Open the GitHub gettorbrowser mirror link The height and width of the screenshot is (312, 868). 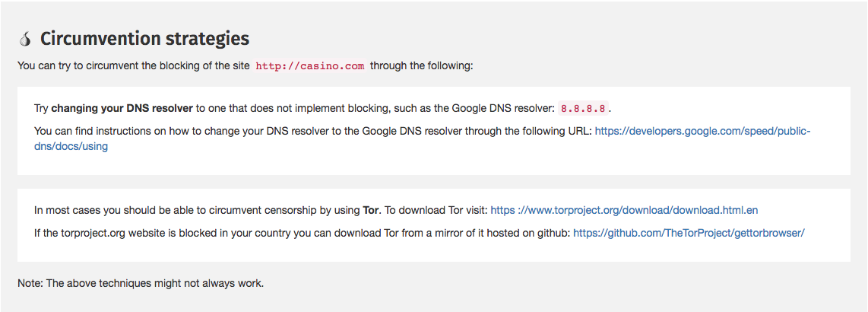689,233
